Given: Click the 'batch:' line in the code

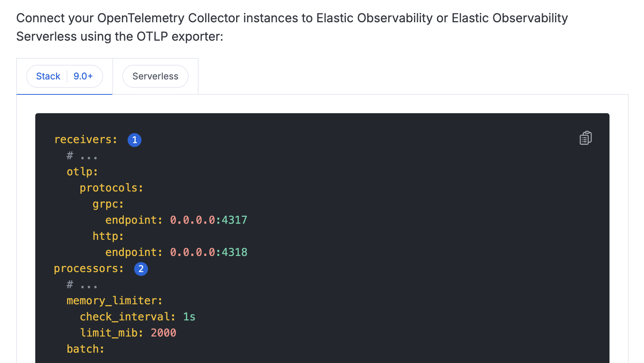Looking at the screenshot, I should click(85, 349).
